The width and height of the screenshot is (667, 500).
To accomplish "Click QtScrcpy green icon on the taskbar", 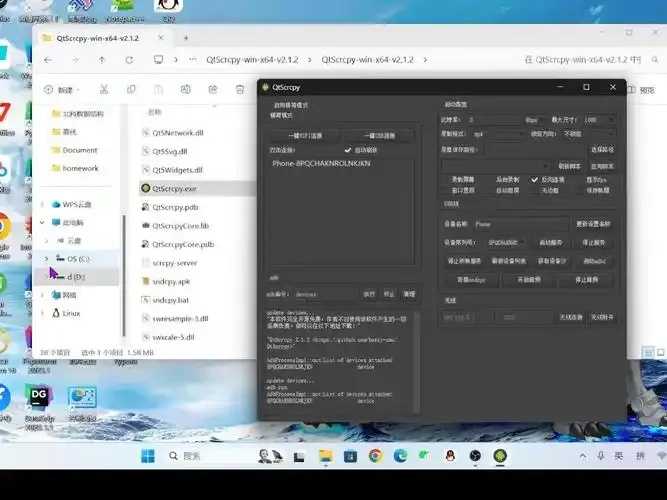I will coord(500,456).
